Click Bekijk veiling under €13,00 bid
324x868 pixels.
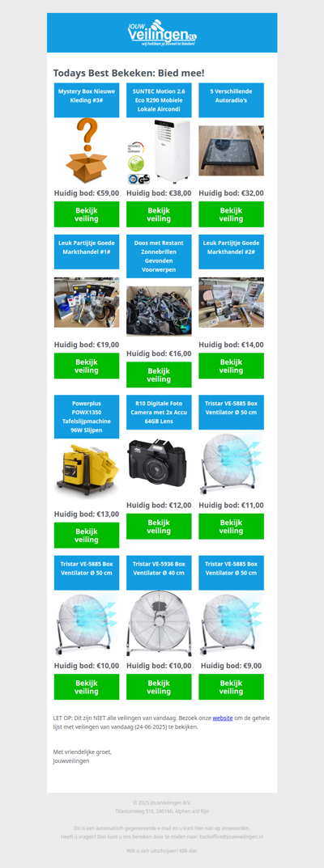[x=87, y=536]
